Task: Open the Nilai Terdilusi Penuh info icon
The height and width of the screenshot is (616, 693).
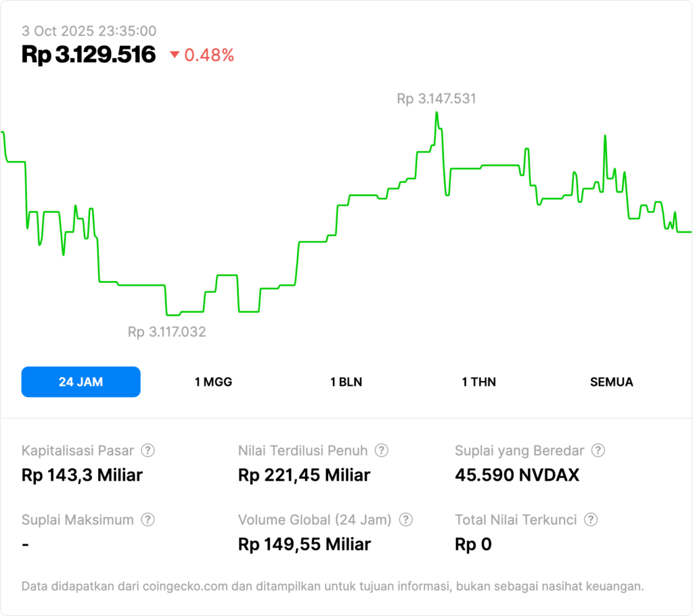Action: pyautogui.click(x=381, y=450)
